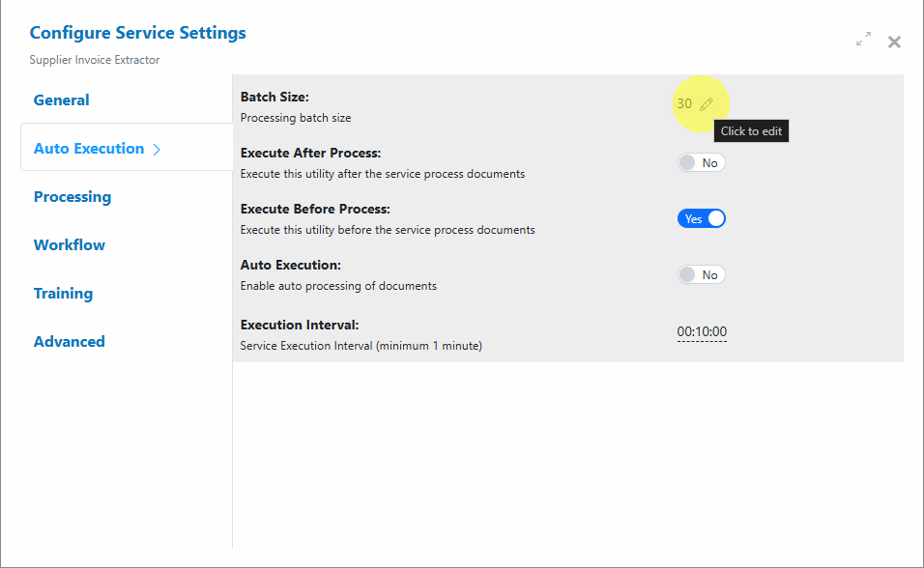Screen dimensions: 924x568
Task: Click the pencil edit icon for Batch Size
Action: point(706,104)
